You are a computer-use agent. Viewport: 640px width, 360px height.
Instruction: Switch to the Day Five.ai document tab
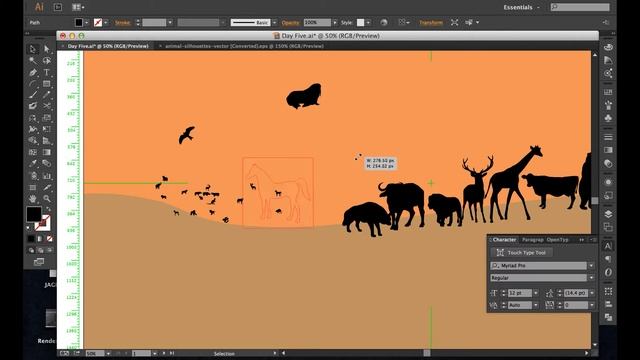coord(107,46)
